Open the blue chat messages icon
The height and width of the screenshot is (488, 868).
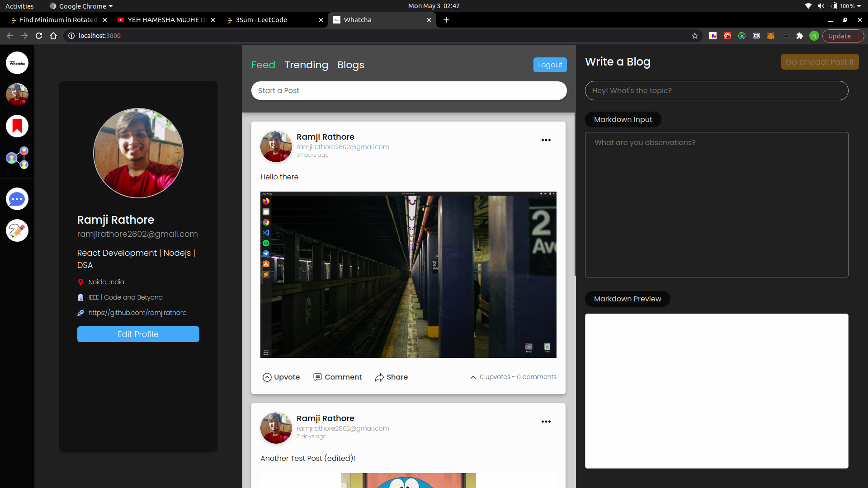pyautogui.click(x=17, y=199)
